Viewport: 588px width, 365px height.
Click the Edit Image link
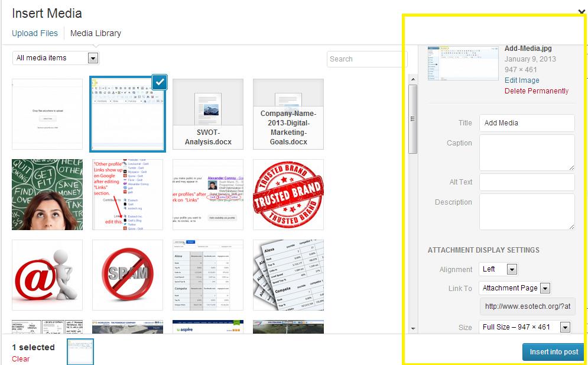pos(522,80)
